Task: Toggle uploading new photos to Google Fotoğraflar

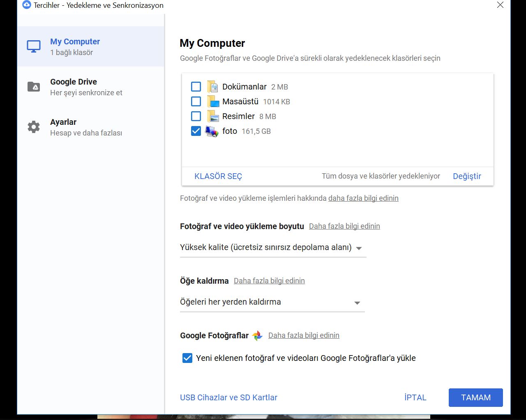Action: click(x=187, y=358)
